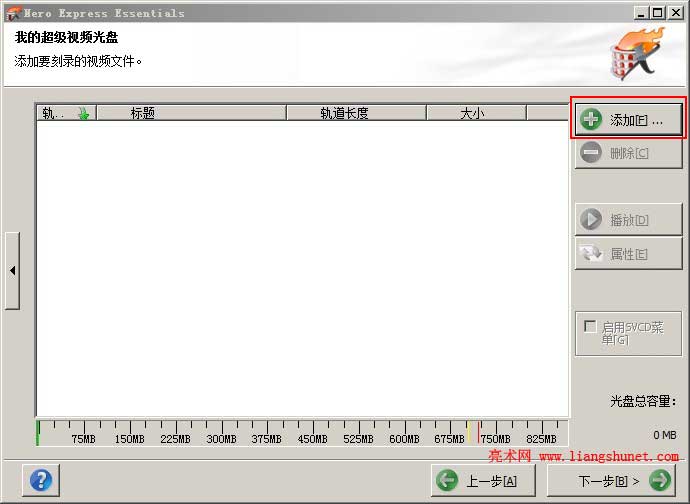Open 属性 (Properties) for the track

click(628, 254)
